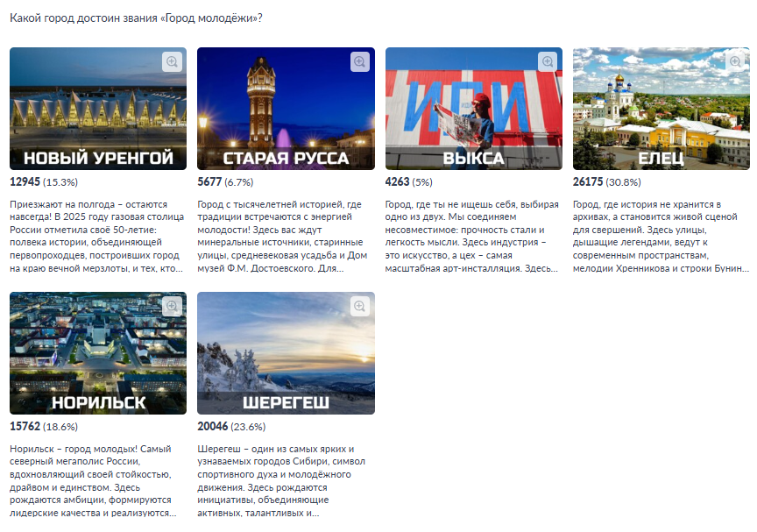This screenshot has height=532, width=757.
Task: Select the Шерегеш snowy mountain thumbnail
Action: (286, 353)
